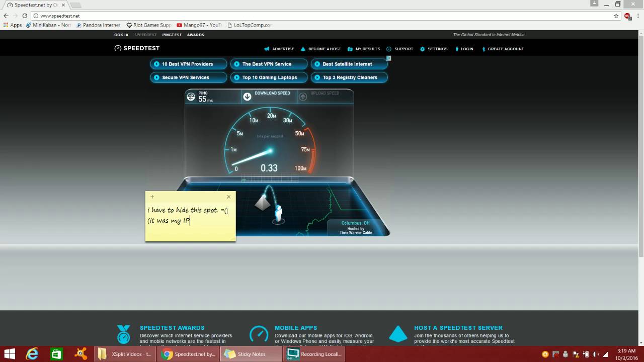This screenshot has height=362, width=644.
Task: Click the volume tray icon
Action: coord(595,354)
